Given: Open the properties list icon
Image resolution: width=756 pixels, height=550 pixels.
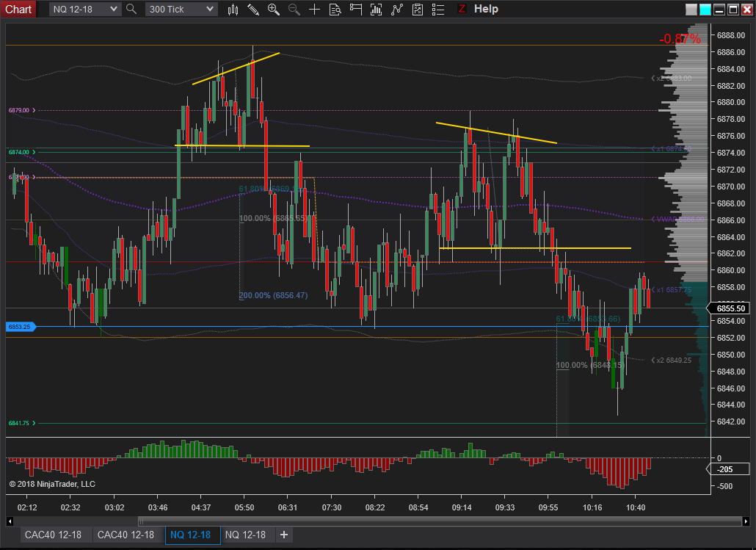Looking at the screenshot, I should 438,9.
